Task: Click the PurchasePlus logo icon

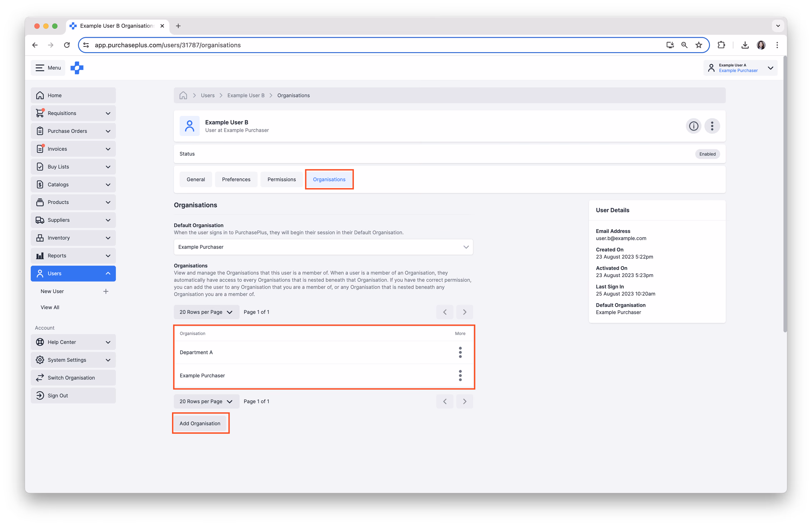Action: pos(77,67)
